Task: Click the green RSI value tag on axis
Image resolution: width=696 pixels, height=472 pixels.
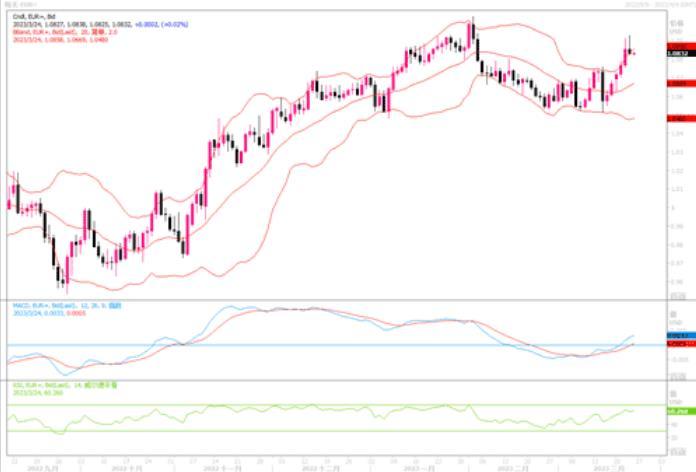Action: [677, 411]
